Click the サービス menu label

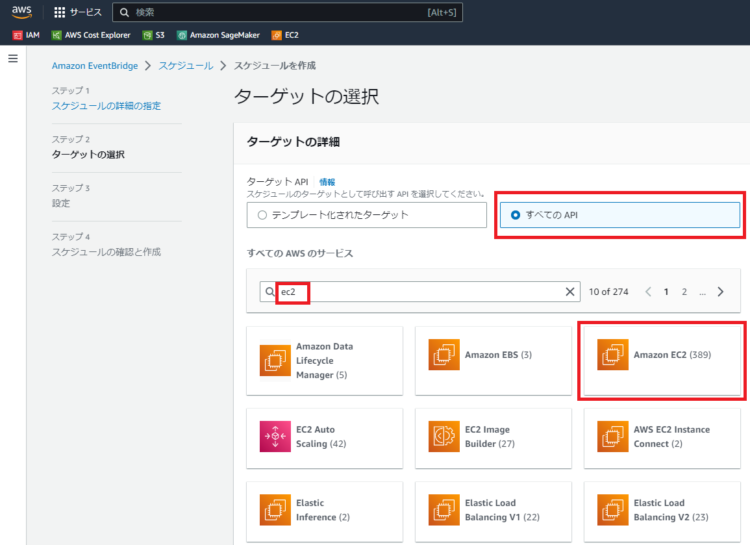86,12
